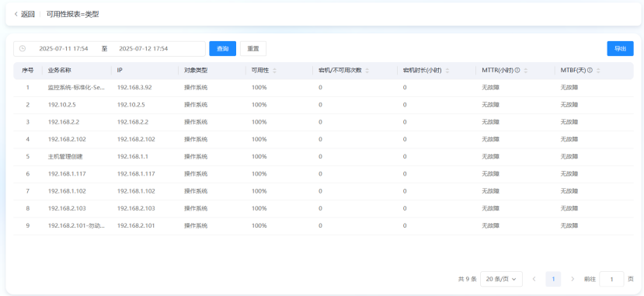Go to previous page arrow
The image size is (644, 296).
tap(534, 279)
